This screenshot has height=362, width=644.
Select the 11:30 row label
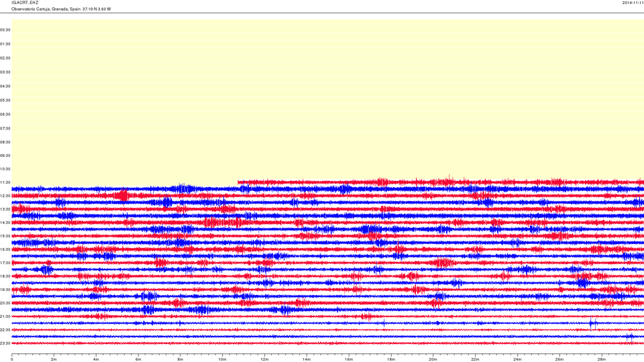click(5, 182)
